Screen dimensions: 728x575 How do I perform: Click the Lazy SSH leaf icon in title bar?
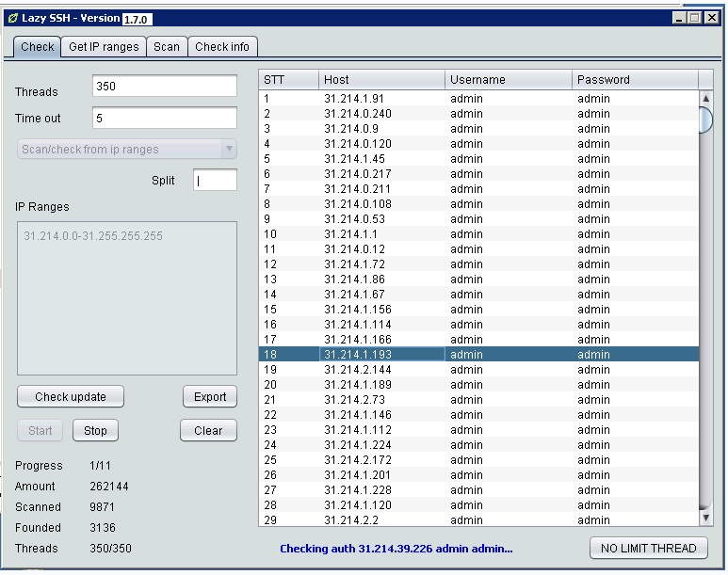click(12, 18)
